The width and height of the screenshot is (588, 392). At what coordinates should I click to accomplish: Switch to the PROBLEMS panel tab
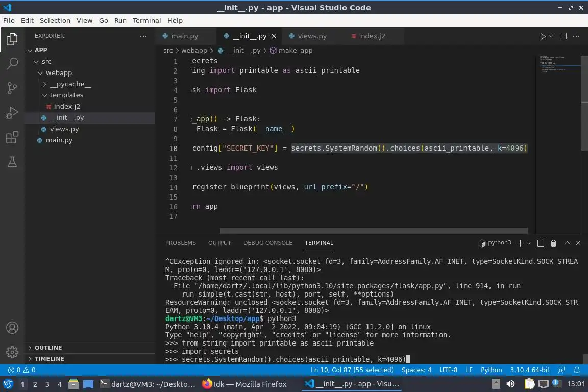(x=180, y=243)
